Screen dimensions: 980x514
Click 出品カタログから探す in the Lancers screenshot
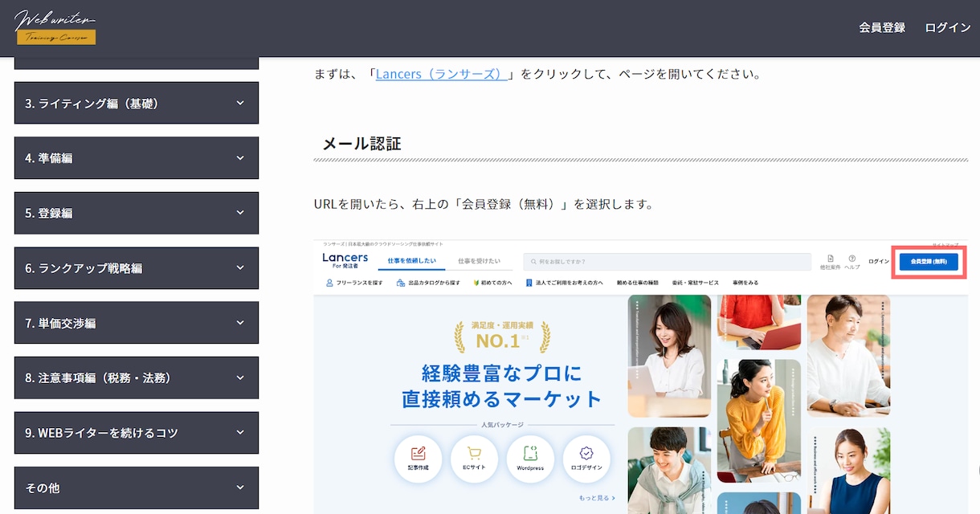pyautogui.click(x=428, y=283)
